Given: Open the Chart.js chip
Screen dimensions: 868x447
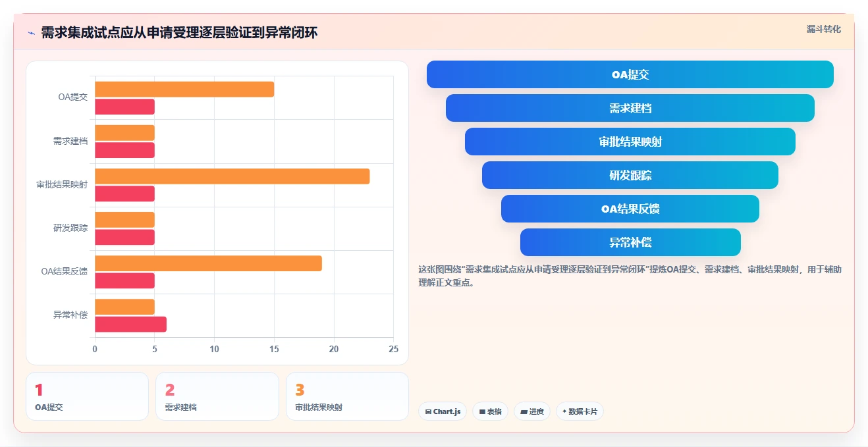Looking at the screenshot, I should (443, 411).
